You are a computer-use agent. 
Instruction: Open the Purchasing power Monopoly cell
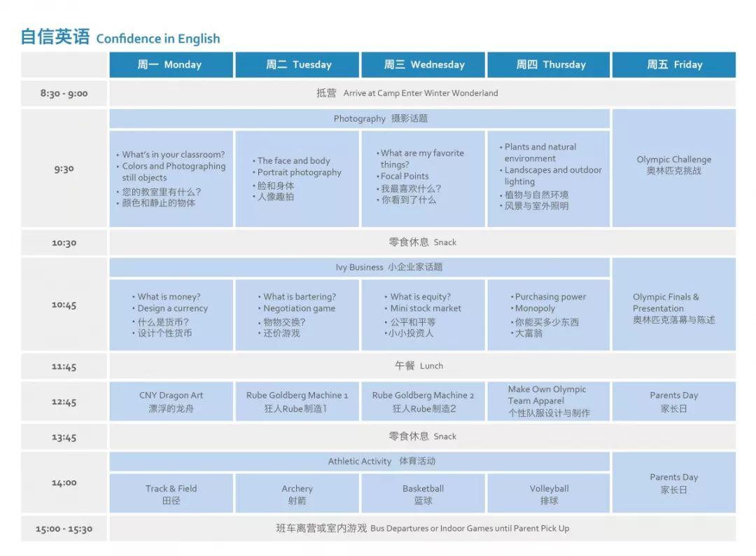[x=549, y=315]
